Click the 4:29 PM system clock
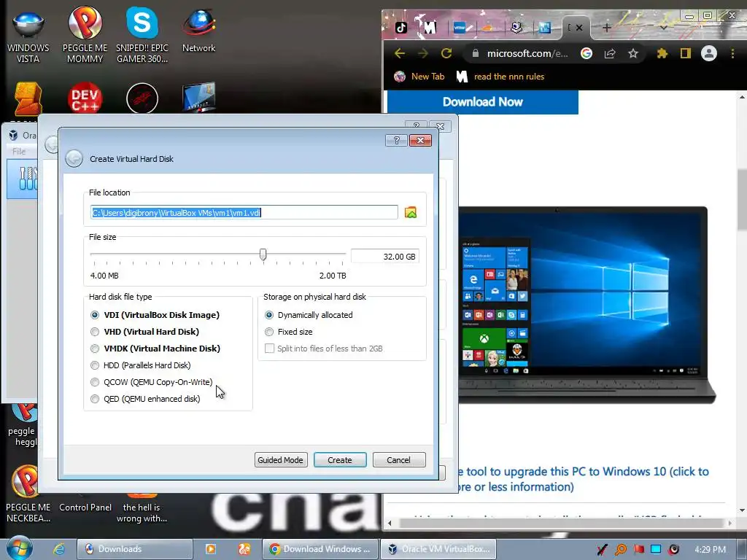The height and width of the screenshot is (560, 747). [x=710, y=549]
